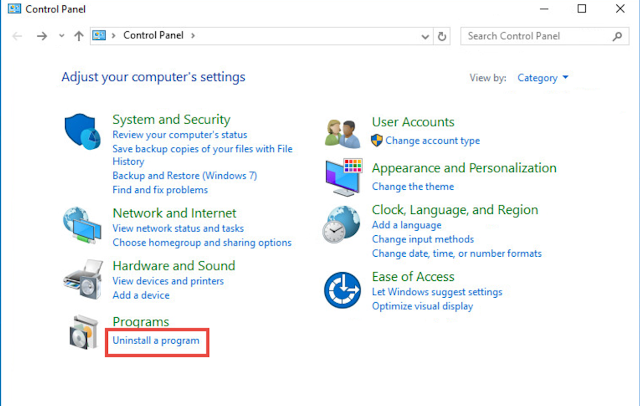Expand the address bar history dropdown
The height and width of the screenshot is (406, 640).
click(x=425, y=37)
